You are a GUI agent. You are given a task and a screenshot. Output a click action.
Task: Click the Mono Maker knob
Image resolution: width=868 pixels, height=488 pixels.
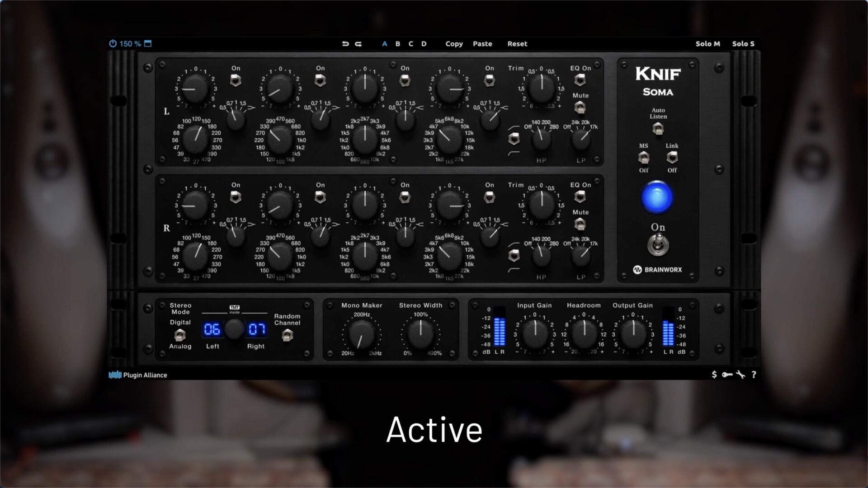click(x=362, y=335)
